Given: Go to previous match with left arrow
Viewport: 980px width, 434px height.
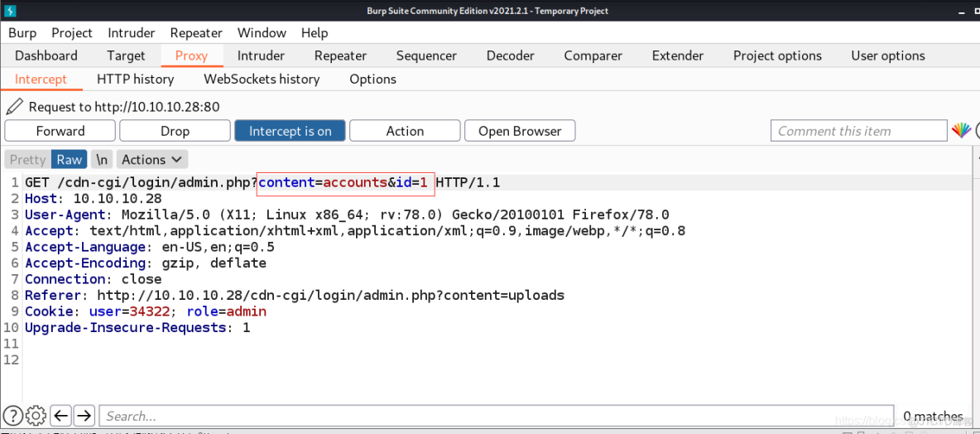Looking at the screenshot, I should pos(60,416).
